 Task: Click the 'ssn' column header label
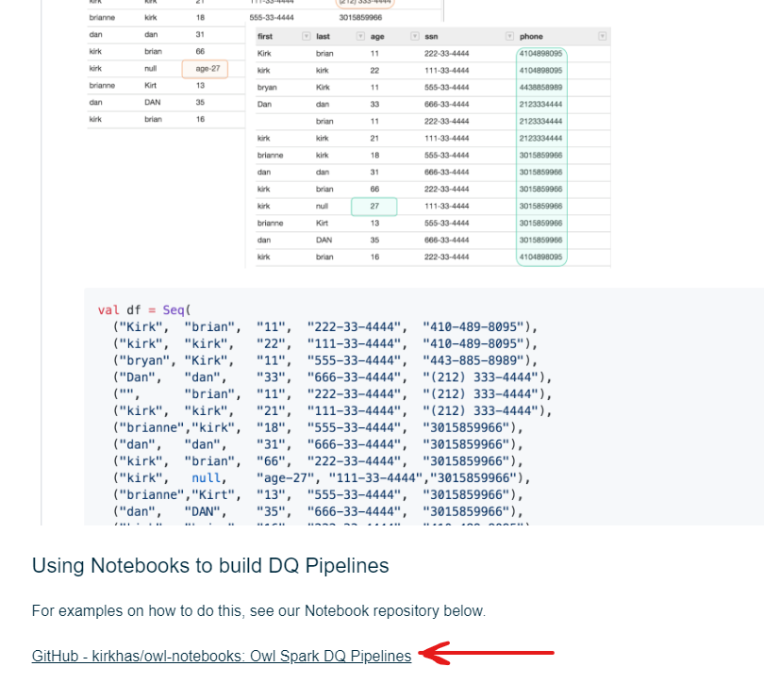tap(431, 37)
